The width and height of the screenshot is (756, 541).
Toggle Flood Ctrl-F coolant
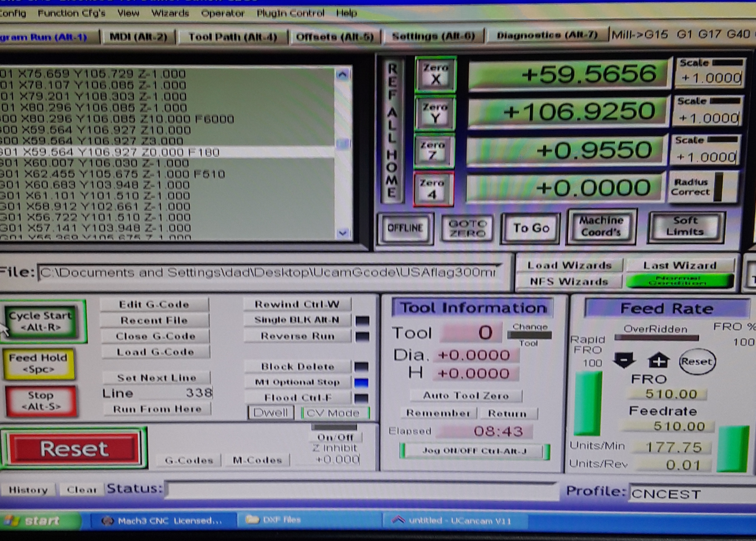298,397
